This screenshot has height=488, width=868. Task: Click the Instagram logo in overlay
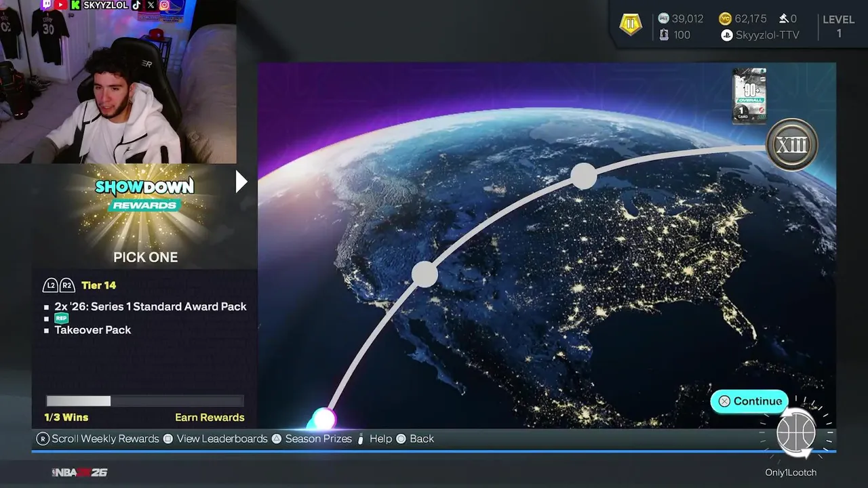[x=164, y=5]
